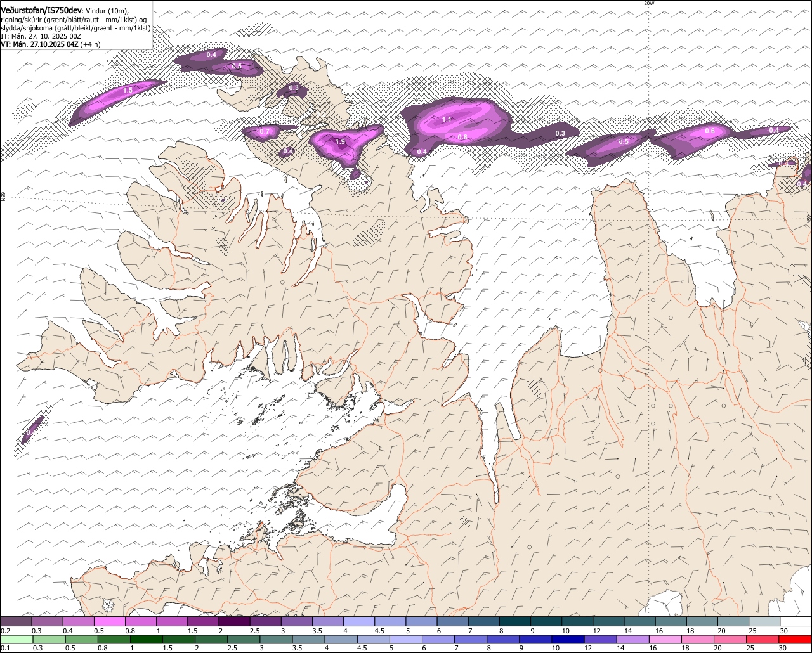Click the 0.2 label under the upper scale
The height and width of the screenshot is (653, 812).
5,631
